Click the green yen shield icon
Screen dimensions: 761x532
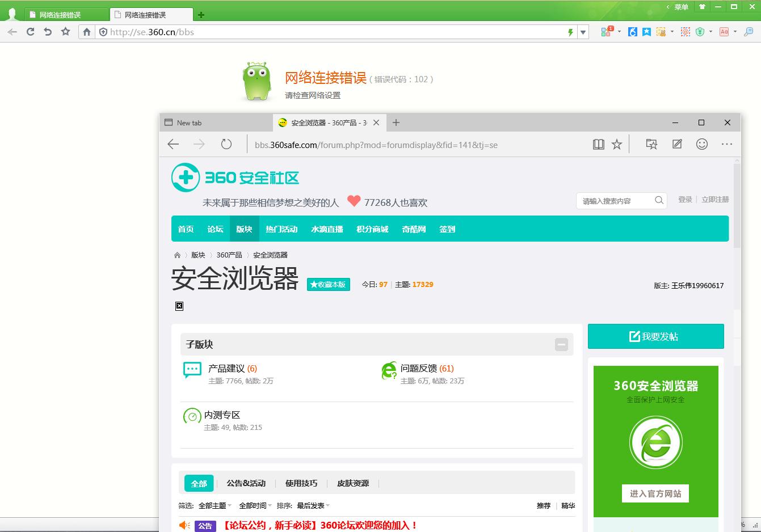coord(700,32)
